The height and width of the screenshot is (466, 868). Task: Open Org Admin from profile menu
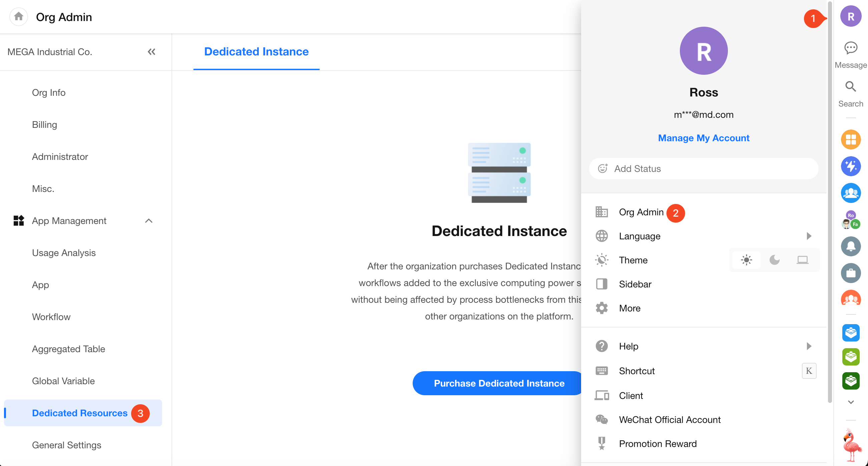point(641,212)
